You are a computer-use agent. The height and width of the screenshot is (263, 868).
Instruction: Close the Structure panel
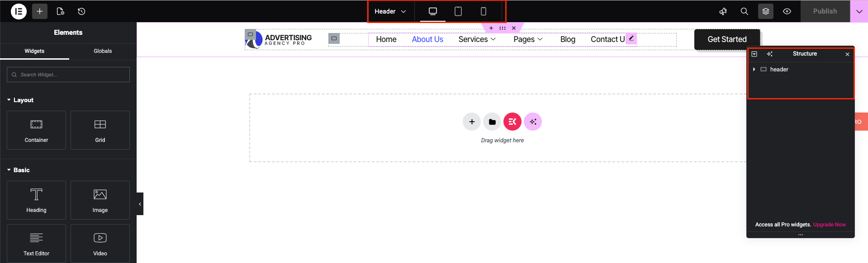(847, 54)
